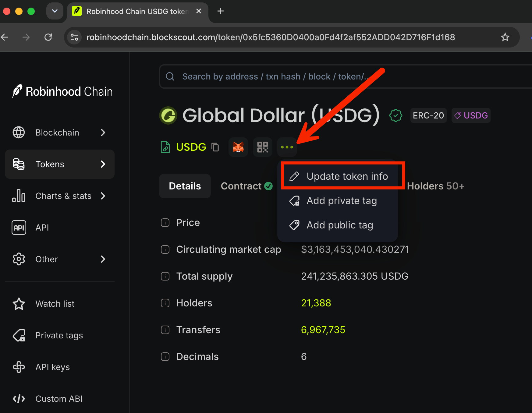This screenshot has height=413, width=532.
Task: Click the verified token badge icon
Action: tap(396, 115)
